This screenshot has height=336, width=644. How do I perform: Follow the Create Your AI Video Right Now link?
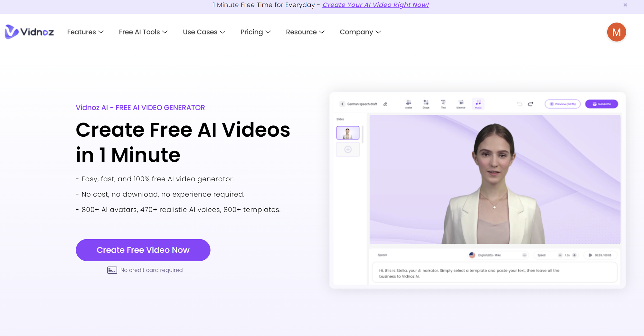pyautogui.click(x=375, y=5)
